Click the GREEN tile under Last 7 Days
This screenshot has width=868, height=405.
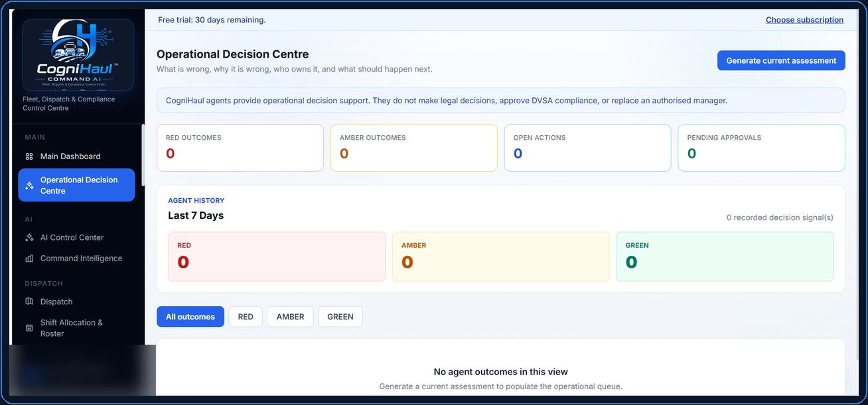[x=725, y=257]
